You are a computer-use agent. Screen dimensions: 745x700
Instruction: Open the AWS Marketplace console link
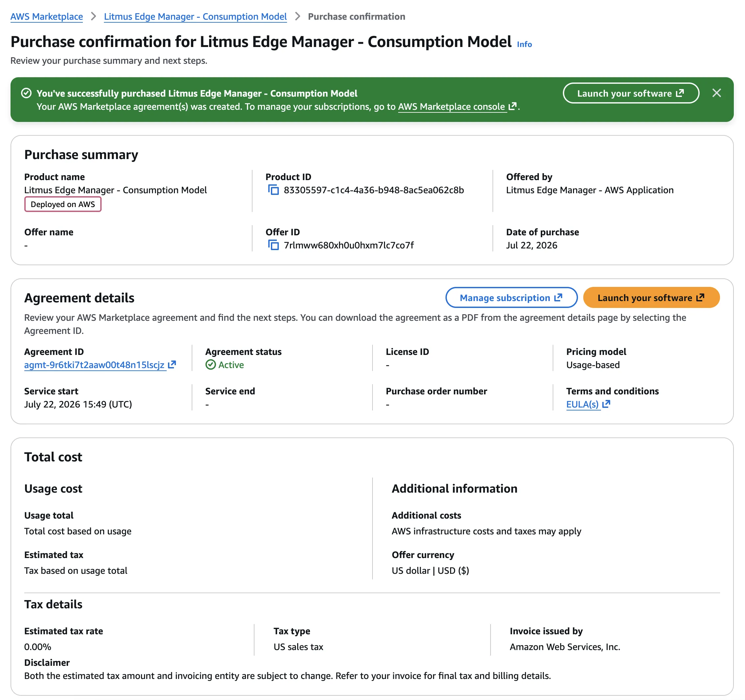(x=457, y=107)
